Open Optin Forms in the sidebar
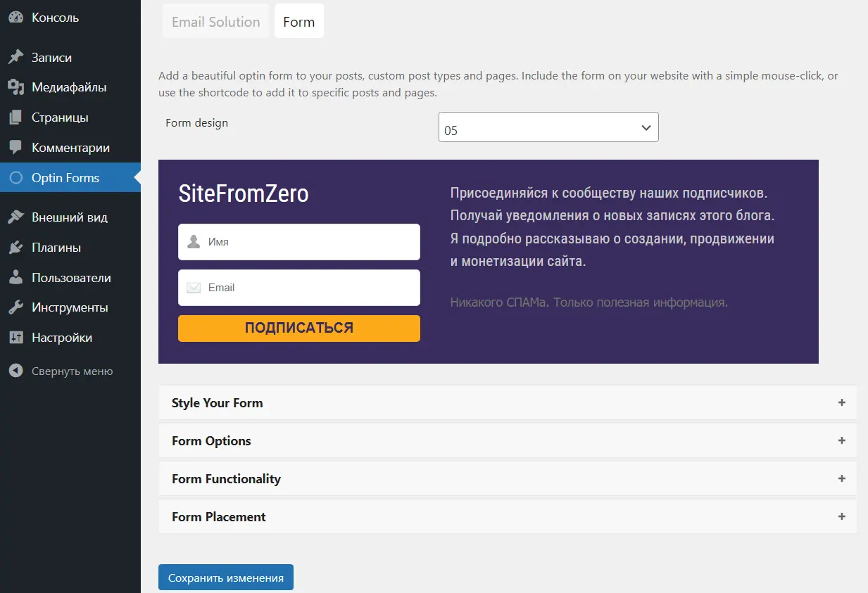The width and height of the screenshot is (868, 593). coord(65,178)
